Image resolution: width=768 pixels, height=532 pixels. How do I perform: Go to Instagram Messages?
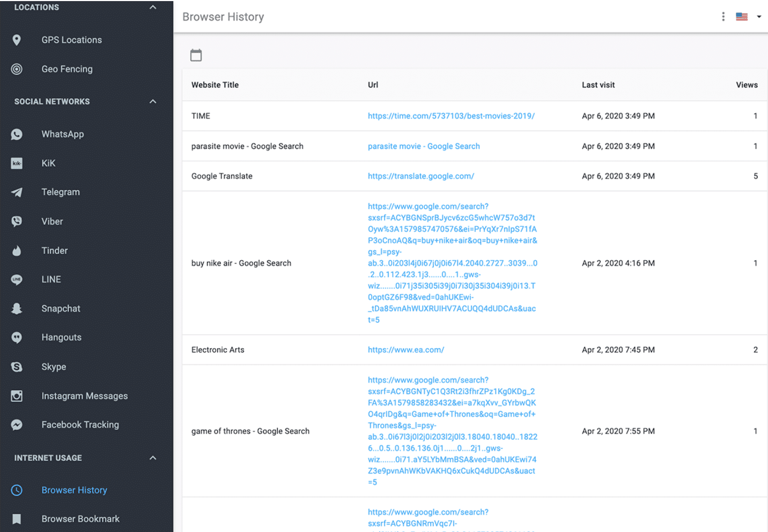coord(85,396)
